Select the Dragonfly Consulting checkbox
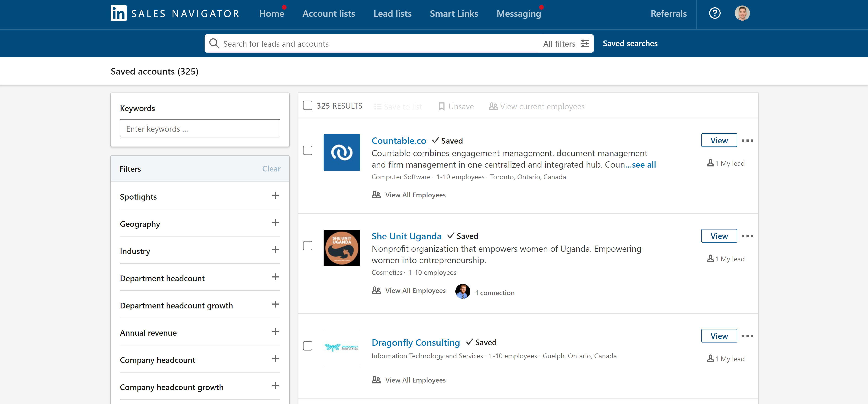The width and height of the screenshot is (868, 404). coord(308,346)
